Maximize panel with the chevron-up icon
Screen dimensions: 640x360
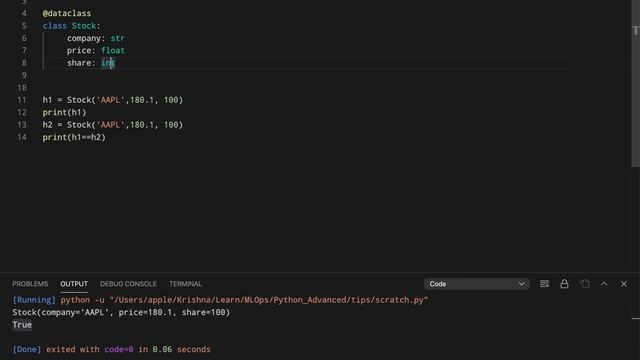604,284
